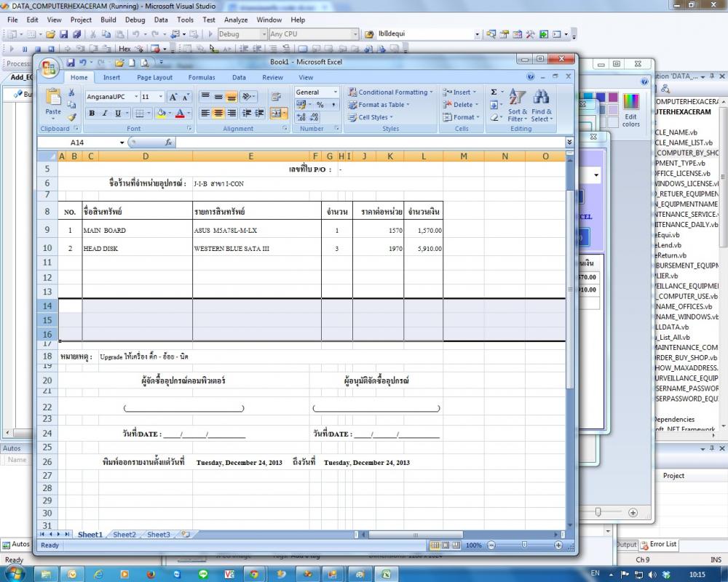Click the spectrum color swatch above Edit colors
The height and width of the screenshot is (582, 728).
[x=631, y=102]
